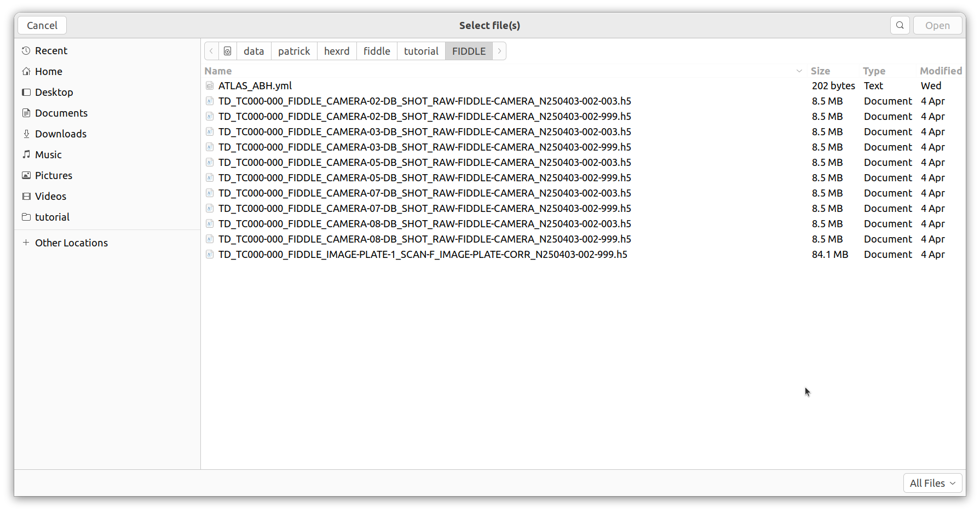Click the Desktop icon in sidebar
This screenshot has width=980, height=512.
pos(26,93)
